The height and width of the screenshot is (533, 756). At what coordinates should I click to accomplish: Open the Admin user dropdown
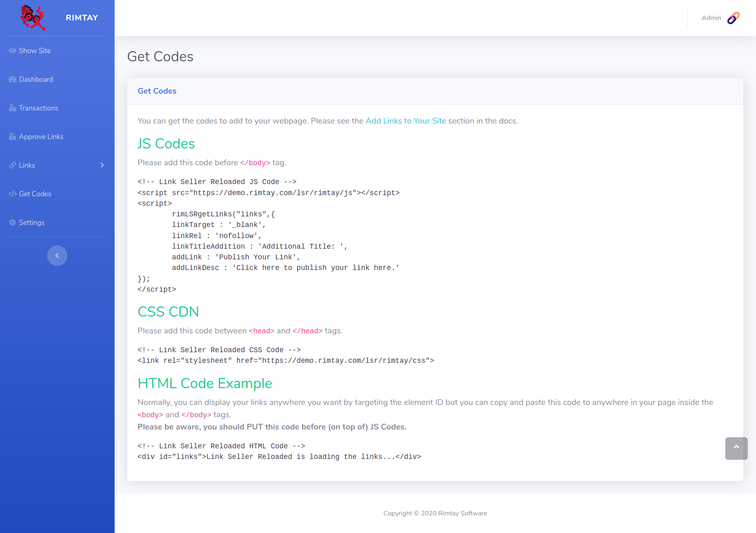[x=711, y=18]
